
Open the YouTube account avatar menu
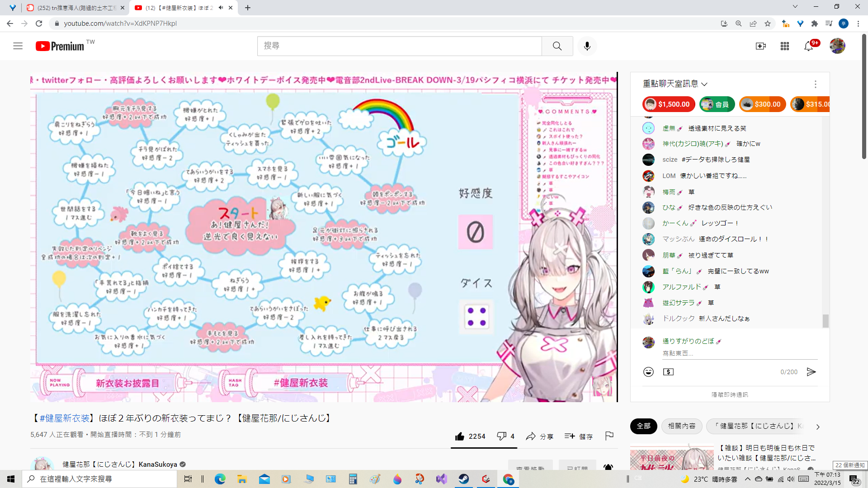pyautogui.click(x=837, y=46)
